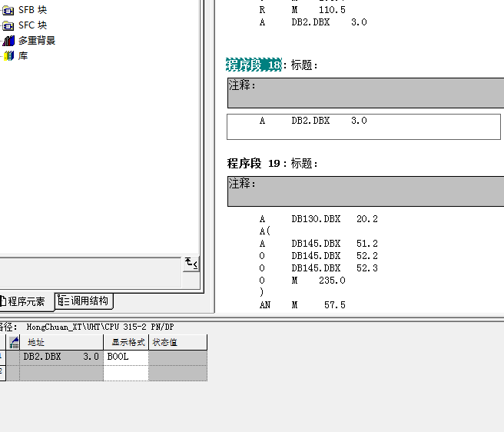The image size is (504, 432).
Task: Click the empty display format cell in row 2
Action: [126, 373]
